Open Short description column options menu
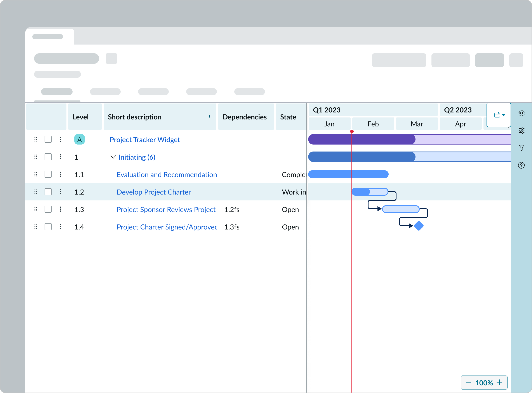This screenshot has width=532, height=393. click(209, 117)
